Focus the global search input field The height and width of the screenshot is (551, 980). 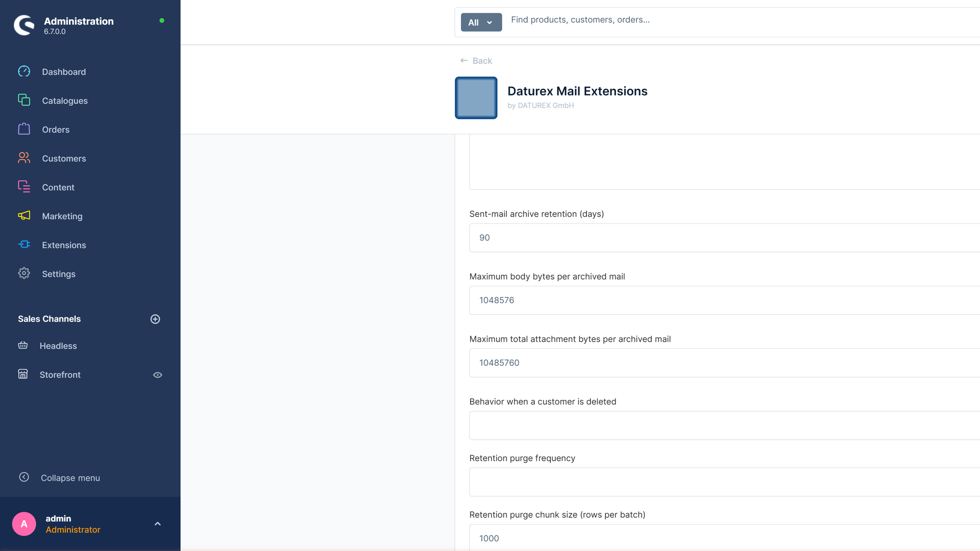coord(743,20)
